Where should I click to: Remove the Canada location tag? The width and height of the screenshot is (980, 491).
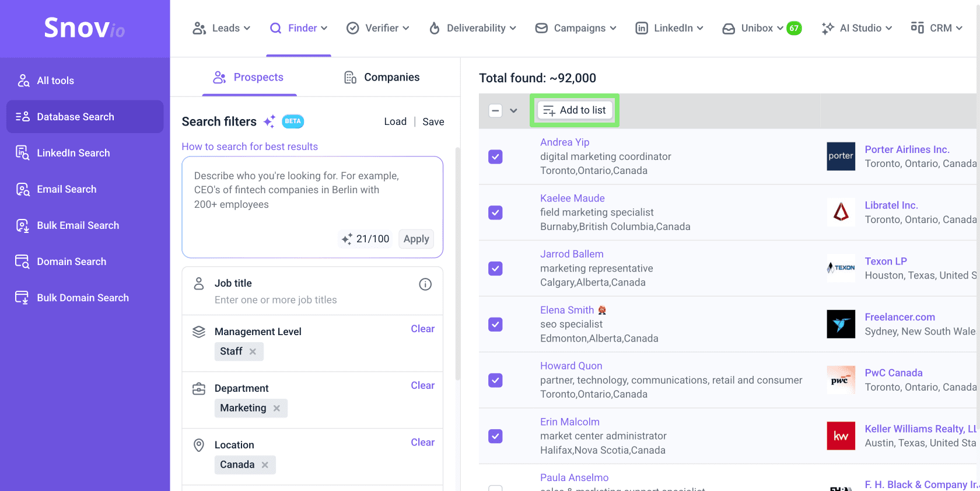(x=265, y=465)
